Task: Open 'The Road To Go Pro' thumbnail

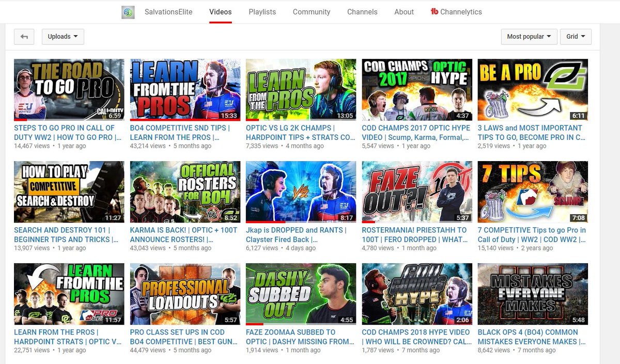Action: (69, 90)
